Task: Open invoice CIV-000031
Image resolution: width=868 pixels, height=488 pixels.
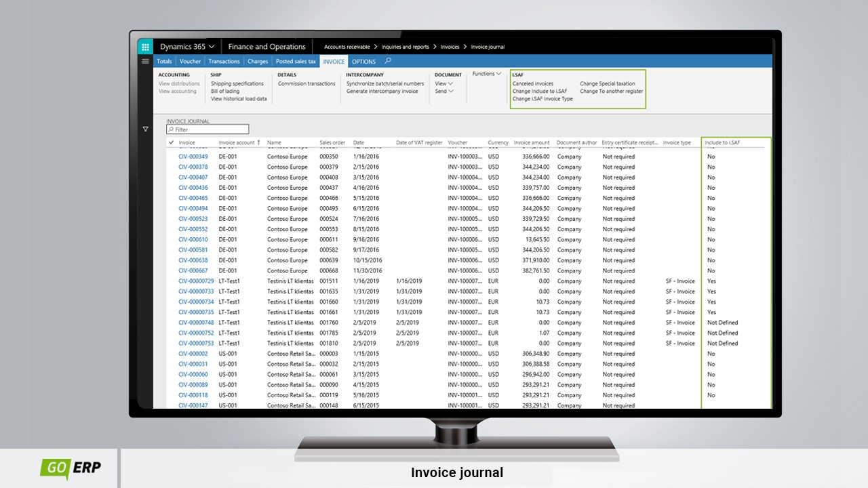Action: point(193,364)
